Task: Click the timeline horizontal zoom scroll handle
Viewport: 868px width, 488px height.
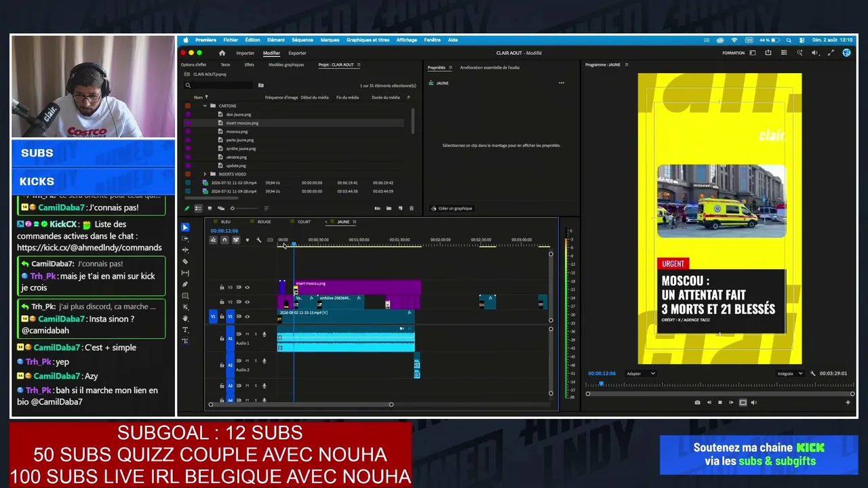Action: (x=391, y=405)
